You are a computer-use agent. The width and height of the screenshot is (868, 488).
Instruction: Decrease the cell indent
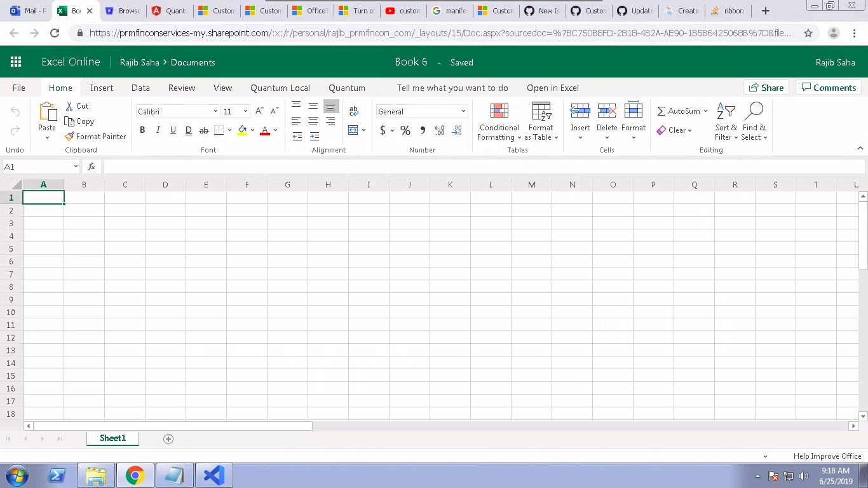pos(297,136)
